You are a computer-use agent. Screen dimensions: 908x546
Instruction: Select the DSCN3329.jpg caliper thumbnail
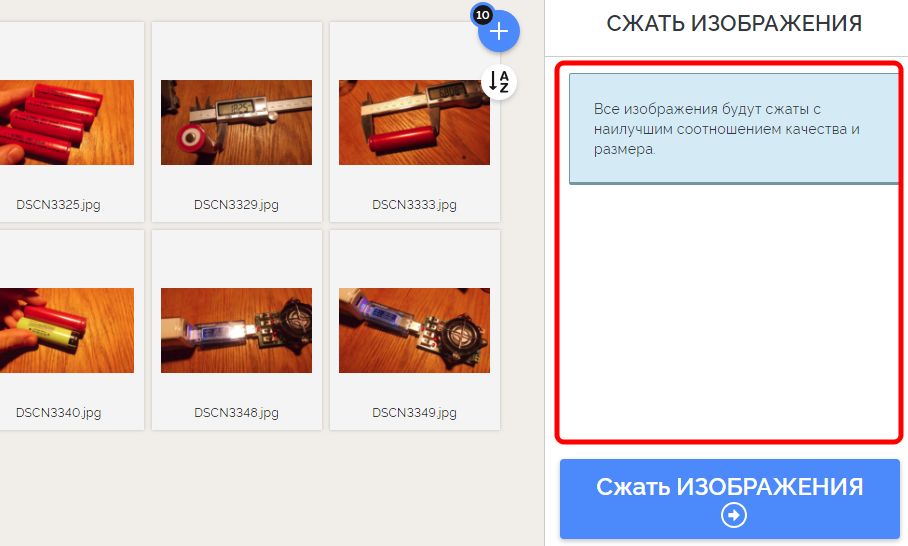[236, 122]
